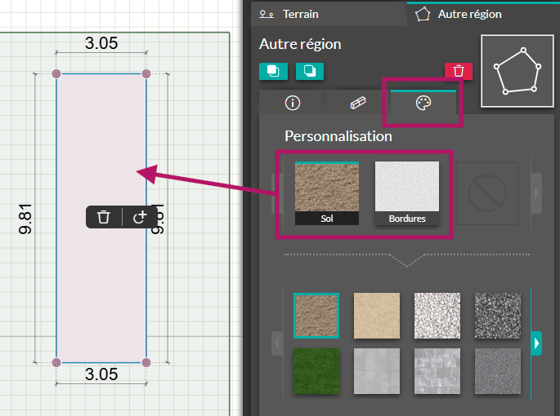Switch to the Terrain tab
This screenshot has height=416, width=560.
329,14
